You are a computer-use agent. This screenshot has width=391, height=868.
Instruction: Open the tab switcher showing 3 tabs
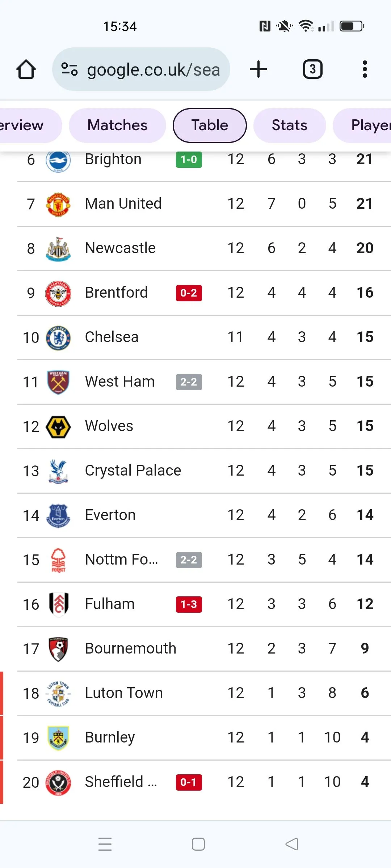(x=312, y=69)
